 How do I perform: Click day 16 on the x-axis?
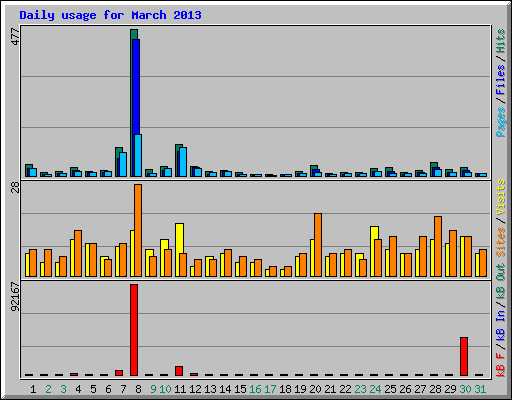point(255,389)
